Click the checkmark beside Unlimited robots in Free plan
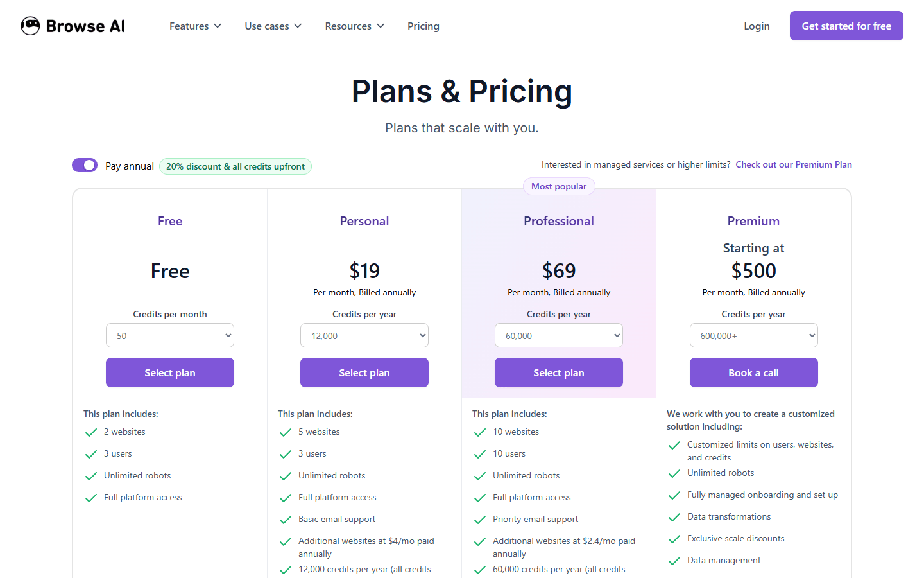 (90, 475)
